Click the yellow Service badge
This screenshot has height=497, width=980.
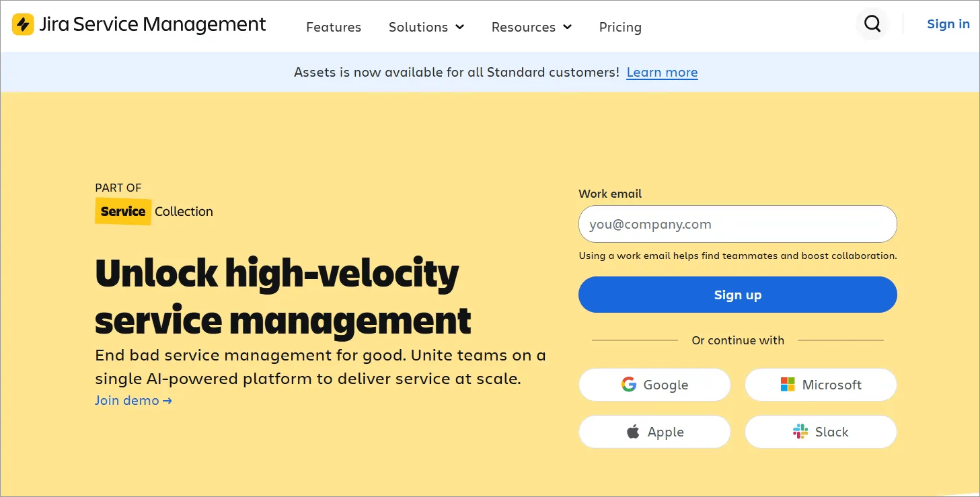(123, 211)
